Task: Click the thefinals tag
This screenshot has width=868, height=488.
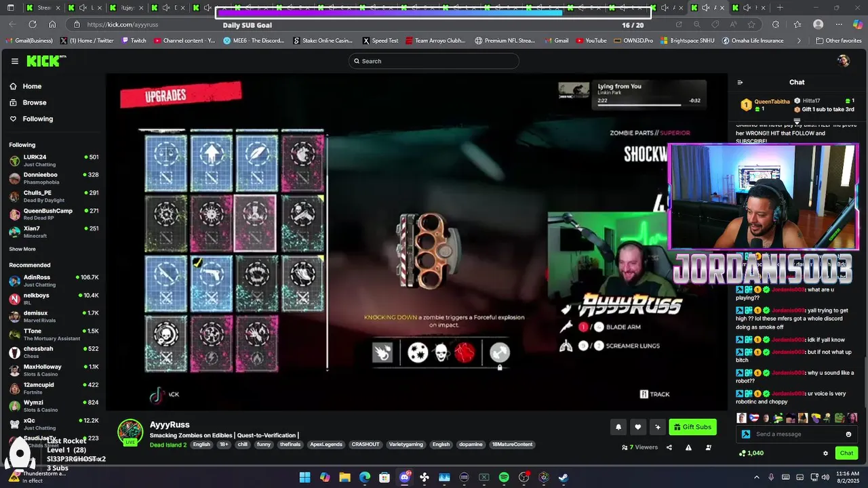Action: pyautogui.click(x=290, y=445)
